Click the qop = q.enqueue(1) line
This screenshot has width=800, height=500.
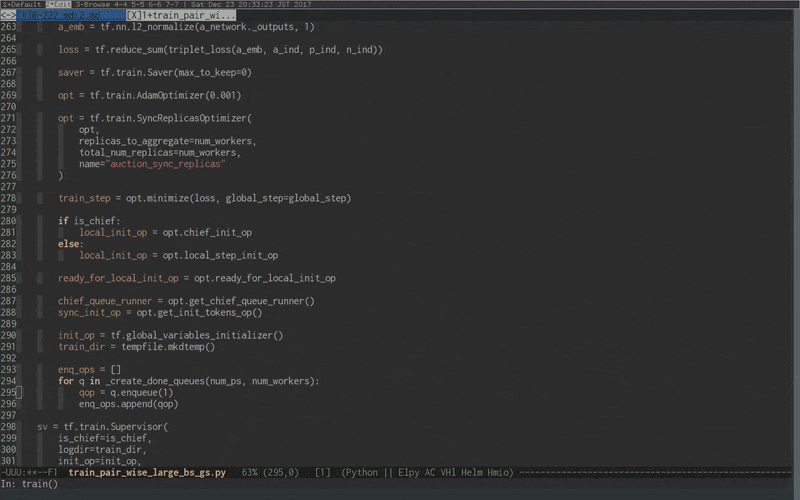(x=126, y=392)
